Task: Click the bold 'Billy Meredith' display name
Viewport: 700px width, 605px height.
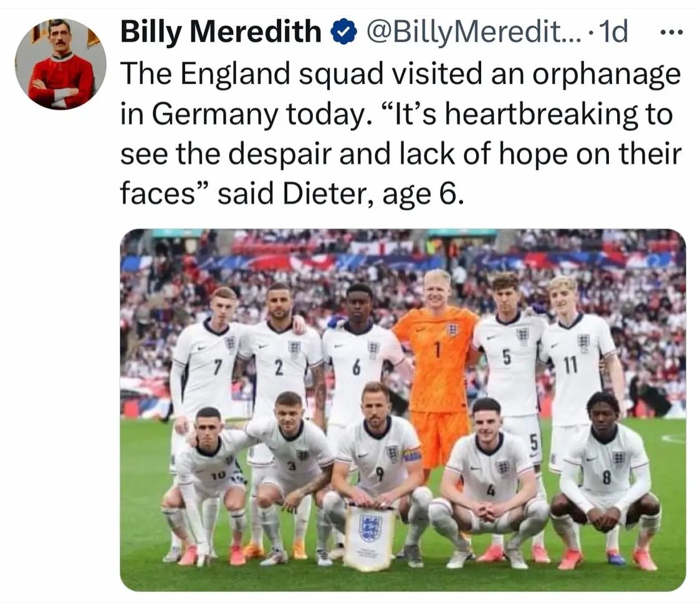Action: [x=221, y=32]
